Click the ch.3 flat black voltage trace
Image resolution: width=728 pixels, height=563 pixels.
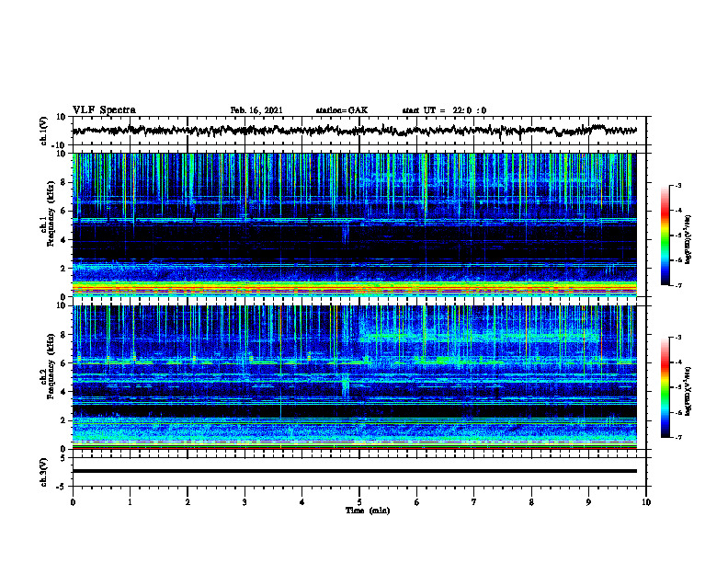354,471
